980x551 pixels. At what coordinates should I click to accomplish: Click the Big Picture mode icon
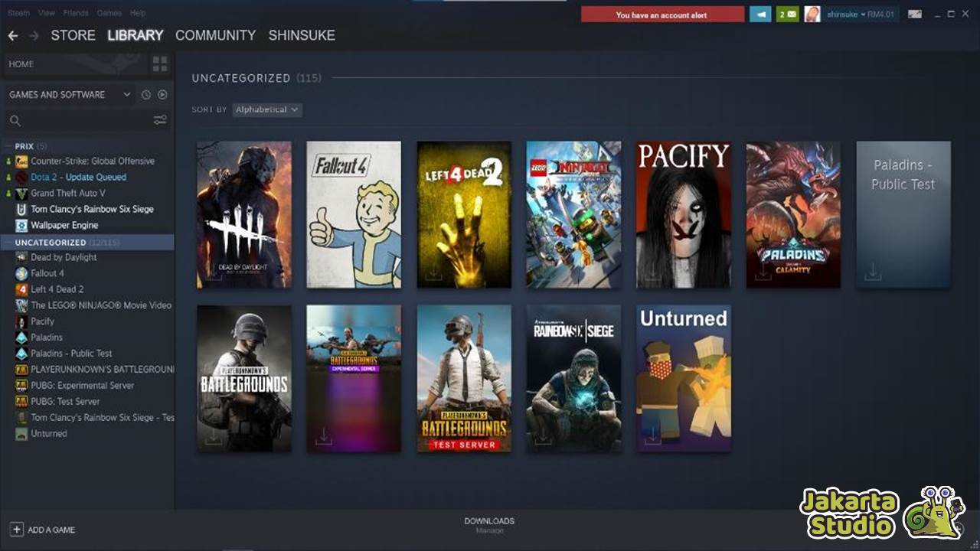pos(915,14)
